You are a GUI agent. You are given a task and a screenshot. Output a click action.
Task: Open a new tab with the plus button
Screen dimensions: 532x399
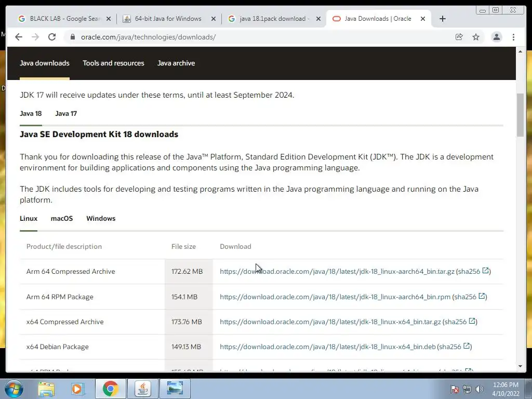tap(443, 19)
